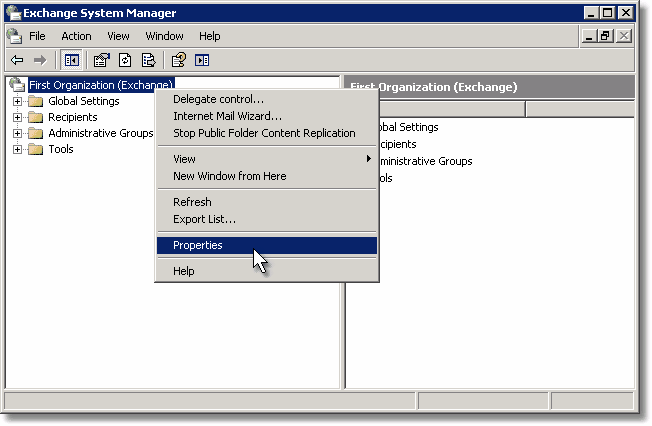Click the Global Settings folder icon
Image resolution: width=652 pixels, height=426 pixels.
pos(36,101)
